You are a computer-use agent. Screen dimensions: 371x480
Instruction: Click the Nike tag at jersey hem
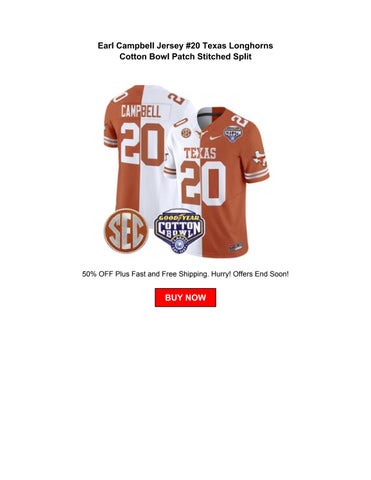pos(236,247)
